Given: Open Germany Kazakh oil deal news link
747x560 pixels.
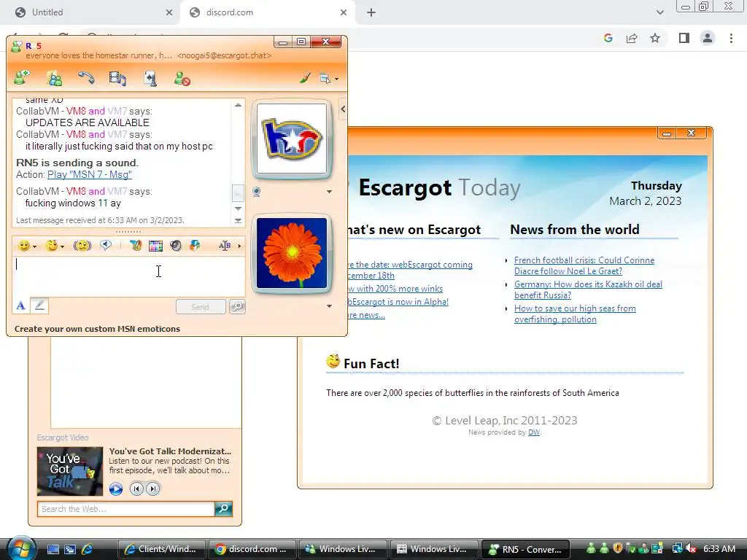Looking at the screenshot, I should (x=588, y=289).
